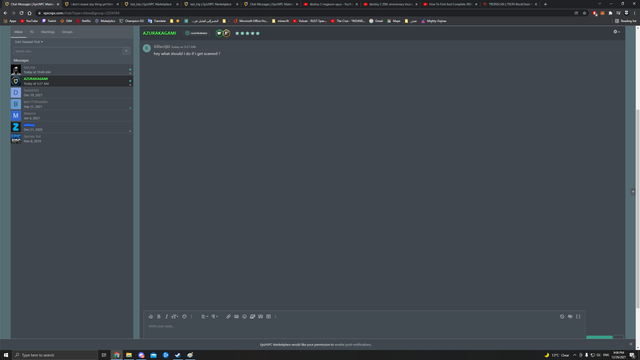Open the conversation dated Dec 19, 2021
Viewport: 640px width, 360px height.
point(72,93)
